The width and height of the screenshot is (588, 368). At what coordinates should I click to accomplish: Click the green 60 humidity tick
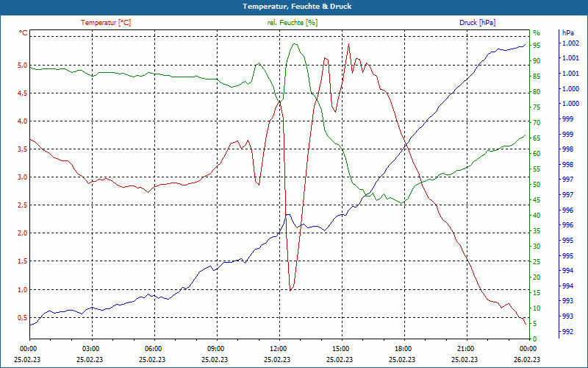pyautogui.click(x=537, y=154)
